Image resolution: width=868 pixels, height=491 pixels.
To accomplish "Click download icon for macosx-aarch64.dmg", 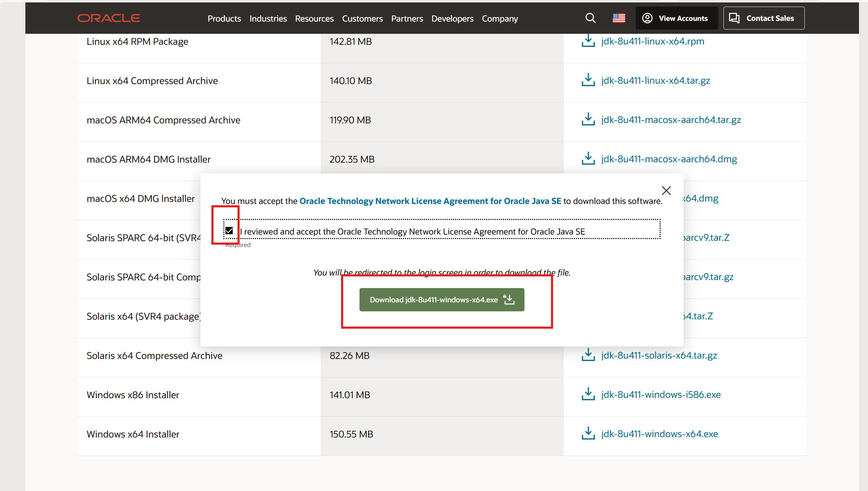I will [x=588, y=159].
